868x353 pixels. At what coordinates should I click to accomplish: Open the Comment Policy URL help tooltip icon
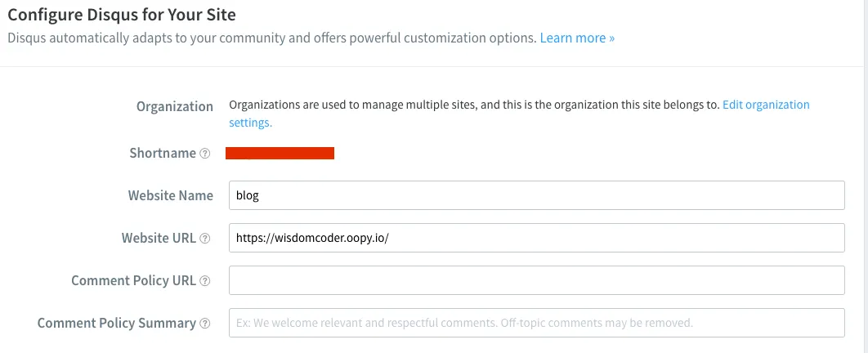(205, 281)
